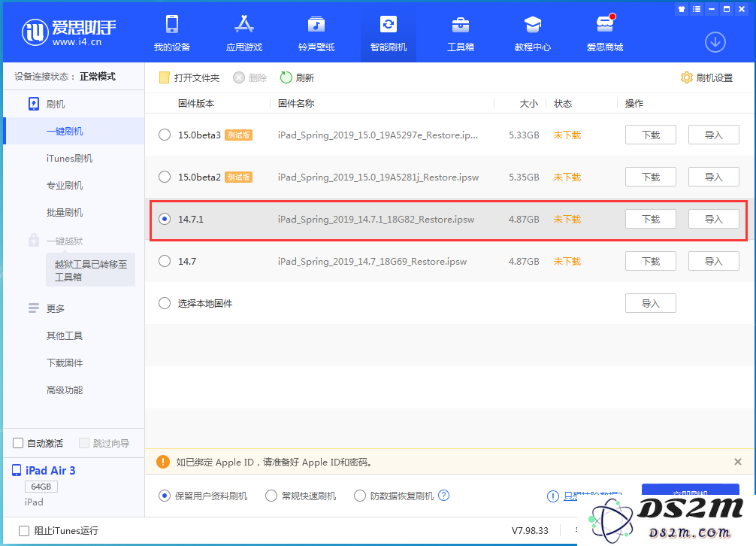Open 爱思商城 store with red badge
This screenshot has height=546, width=756.
(605, 33)
